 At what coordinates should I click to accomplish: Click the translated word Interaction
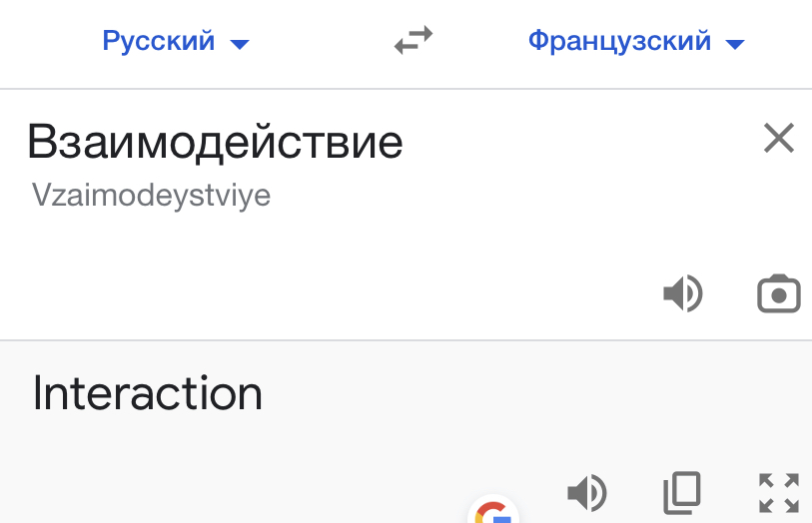click(148, 393)
